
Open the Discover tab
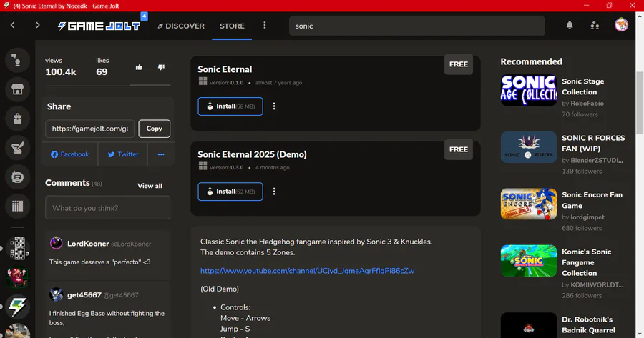point(181,26)
